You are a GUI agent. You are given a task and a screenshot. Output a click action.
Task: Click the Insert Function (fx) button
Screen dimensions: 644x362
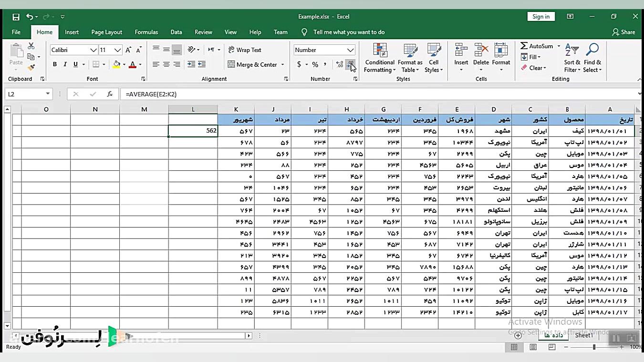(110, 94)
